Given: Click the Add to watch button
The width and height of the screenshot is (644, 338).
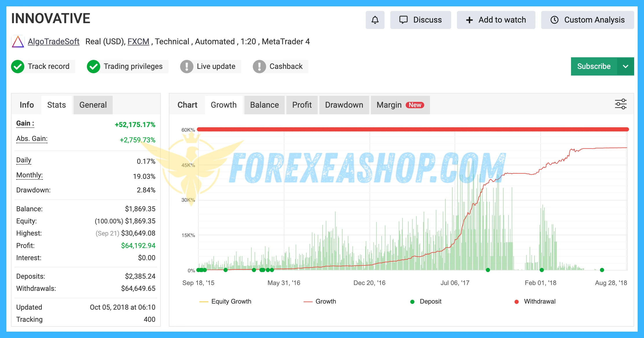Looking at the screenshot, I should pyautogui.click(x=496, y=20).
